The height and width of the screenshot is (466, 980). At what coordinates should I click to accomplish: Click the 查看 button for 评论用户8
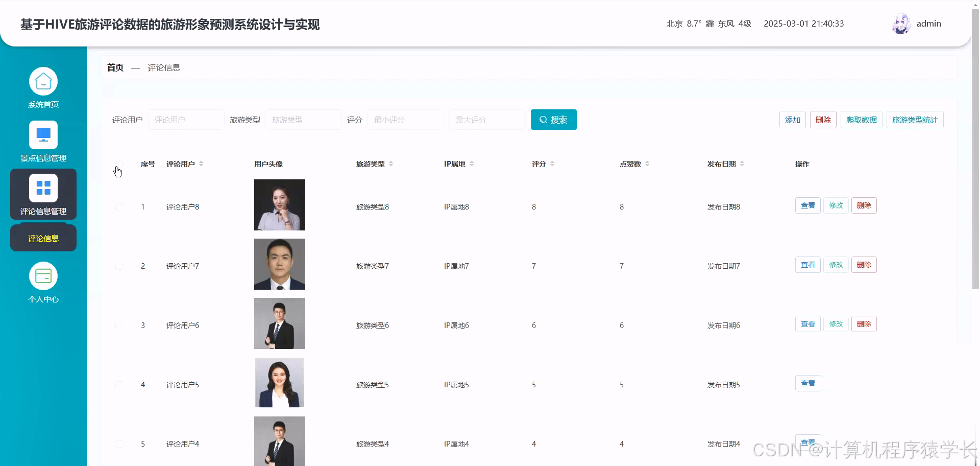(x=807, y=205)
